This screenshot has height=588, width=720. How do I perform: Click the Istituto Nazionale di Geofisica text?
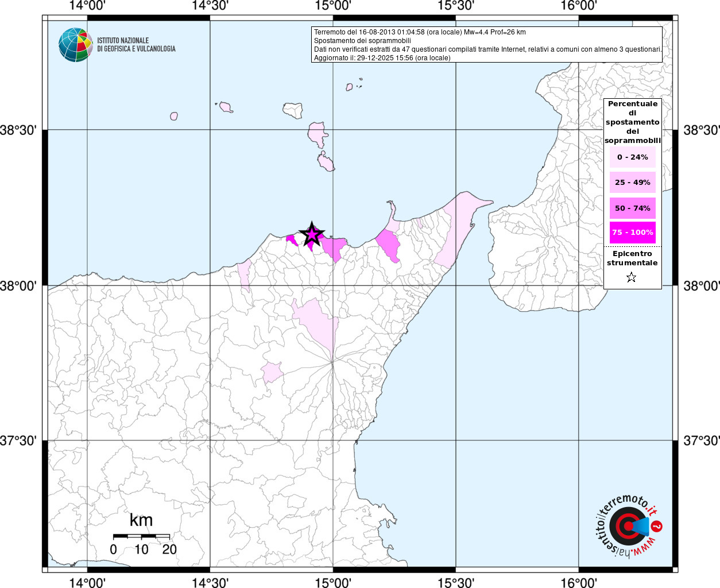pyautogui.click(x=136, y=45)
